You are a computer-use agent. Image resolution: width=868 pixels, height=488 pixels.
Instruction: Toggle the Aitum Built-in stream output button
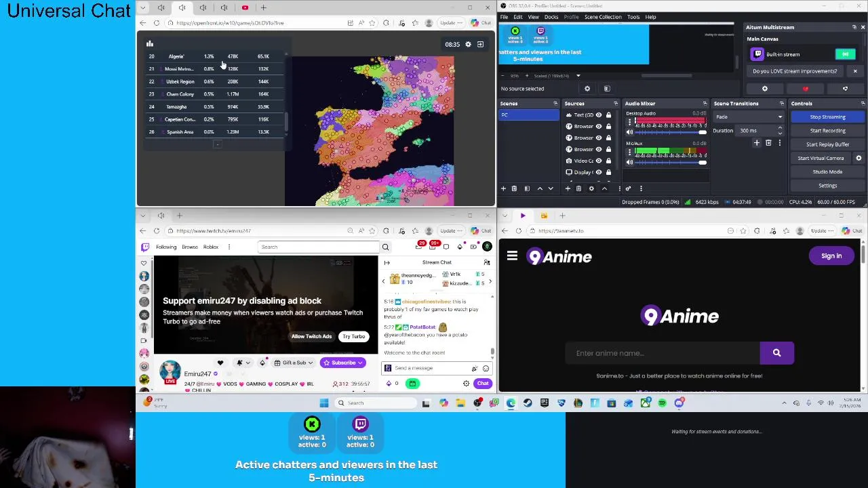pos(845,54)
